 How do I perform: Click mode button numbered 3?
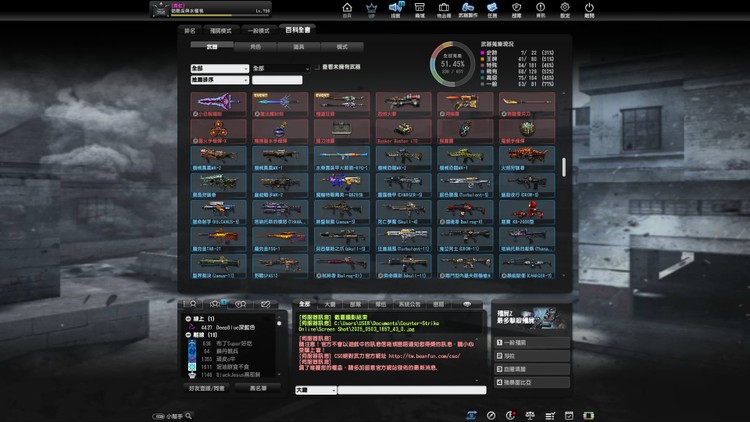532,369
